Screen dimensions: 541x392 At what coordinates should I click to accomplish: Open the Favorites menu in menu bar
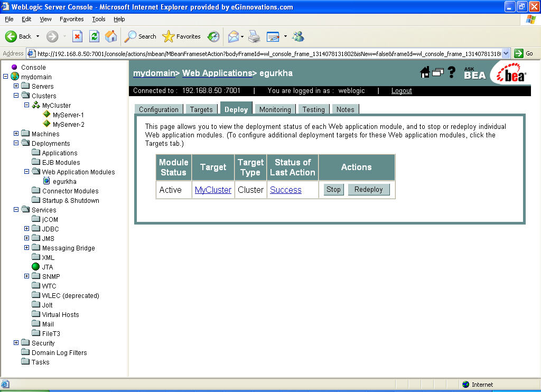(71, 19)
